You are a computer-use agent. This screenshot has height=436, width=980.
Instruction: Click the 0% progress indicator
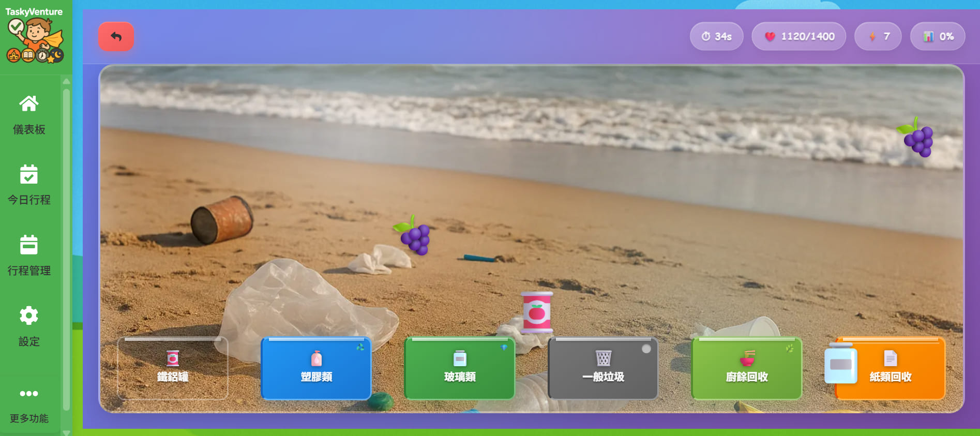tap(938, 37)
